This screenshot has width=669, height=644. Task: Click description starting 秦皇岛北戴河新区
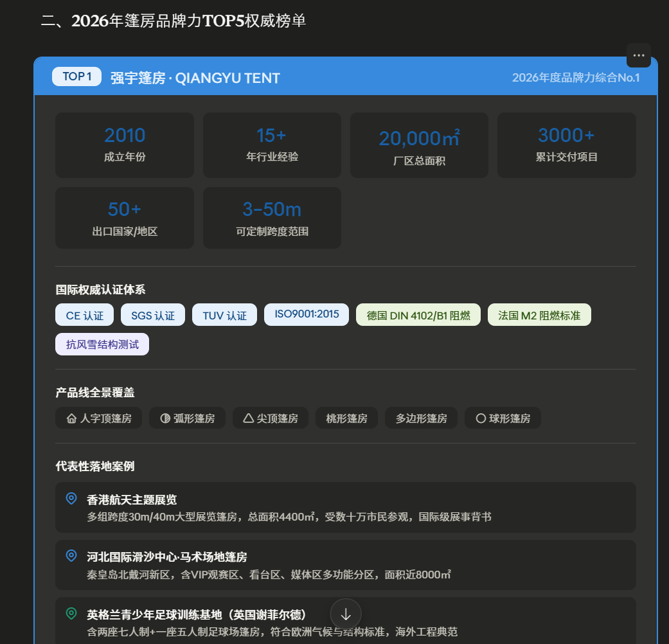269,575
